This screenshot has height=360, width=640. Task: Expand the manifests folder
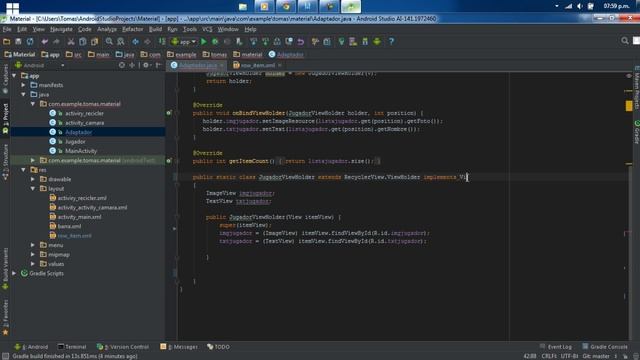pos(24,85)
